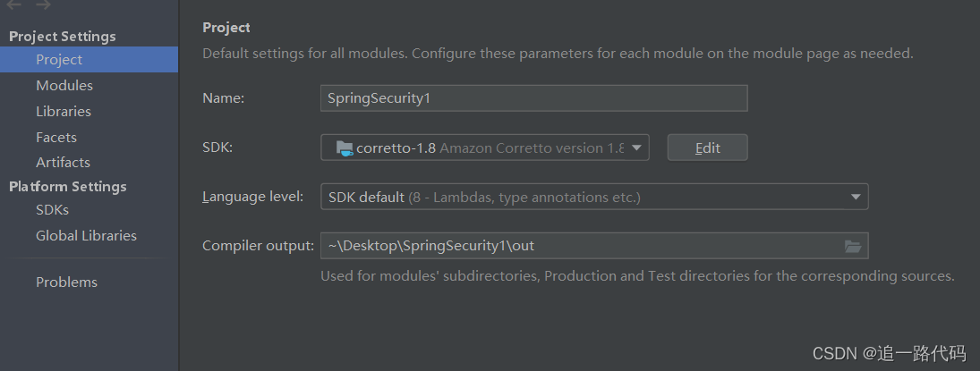Expand the Language level dropdown

[856, 197]
